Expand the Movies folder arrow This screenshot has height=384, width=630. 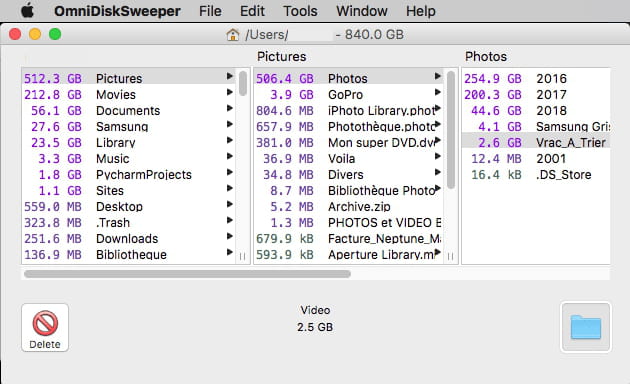pos(229,92)
